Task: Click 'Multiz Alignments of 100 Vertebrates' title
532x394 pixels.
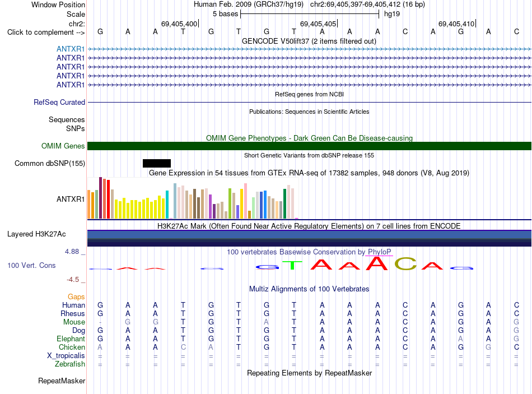Action: 309,289
